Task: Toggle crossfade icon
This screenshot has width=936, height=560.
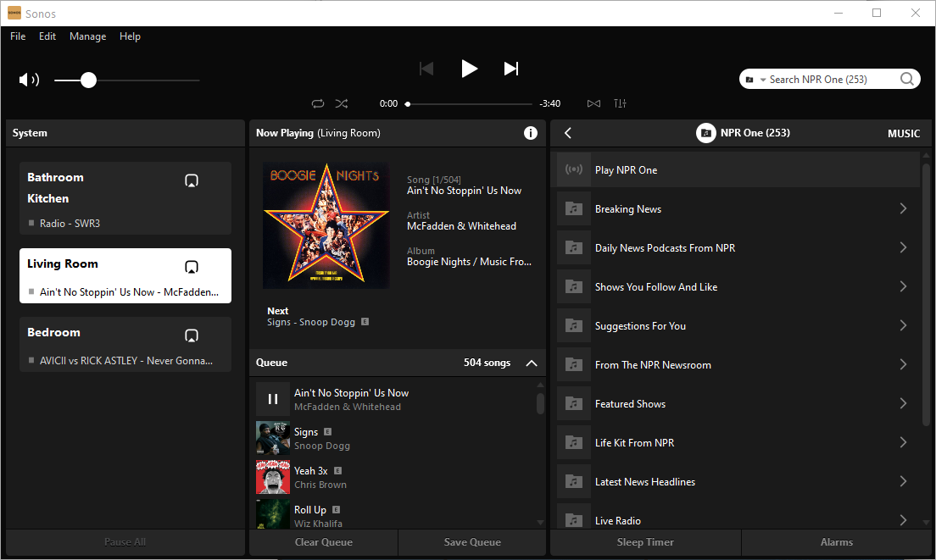Action: click(x=593, y=103)
